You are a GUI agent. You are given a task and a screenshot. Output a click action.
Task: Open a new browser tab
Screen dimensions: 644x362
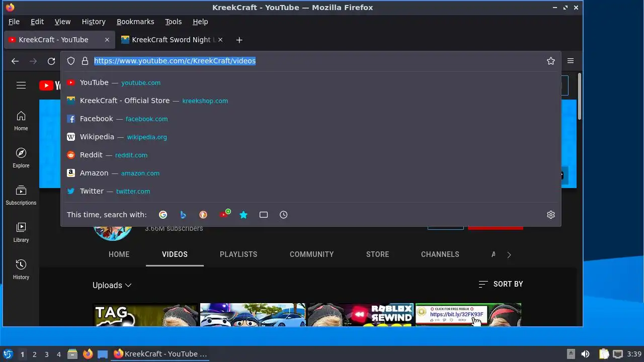(x=239, y=40)
